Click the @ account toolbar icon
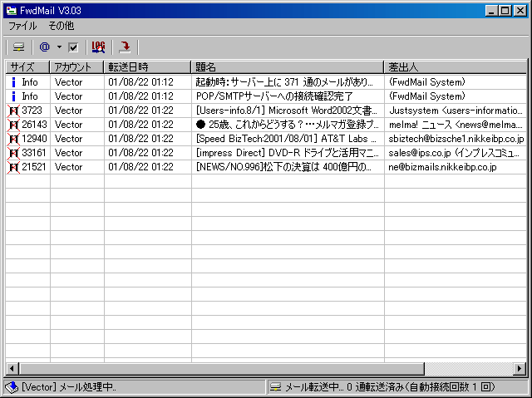 pos(45,47)
